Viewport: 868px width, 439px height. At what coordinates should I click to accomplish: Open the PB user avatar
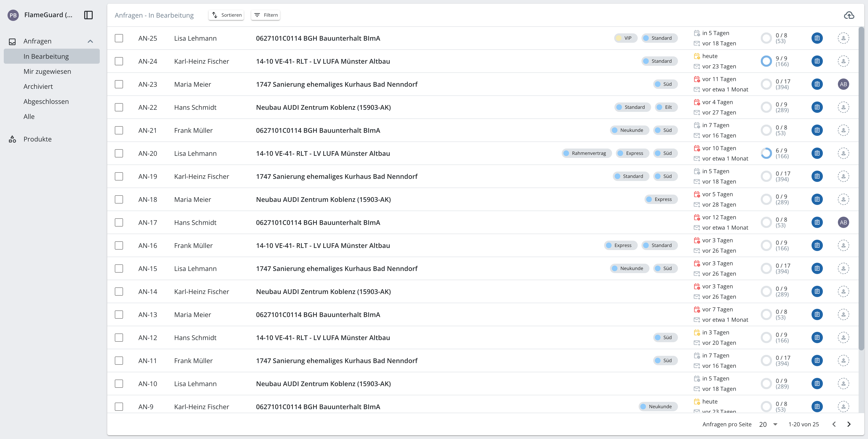[x=13, y=15]
